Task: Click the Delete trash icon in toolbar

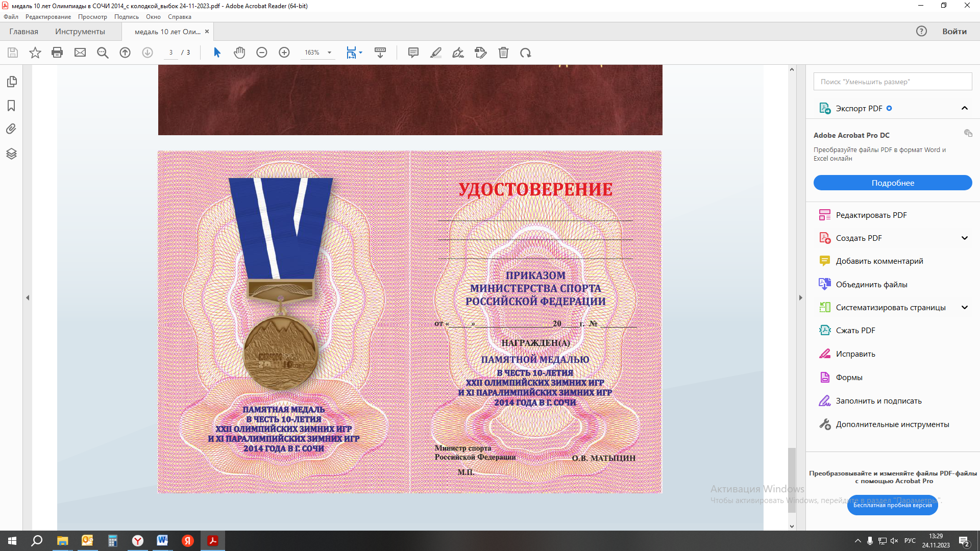Action: (503, 53)
